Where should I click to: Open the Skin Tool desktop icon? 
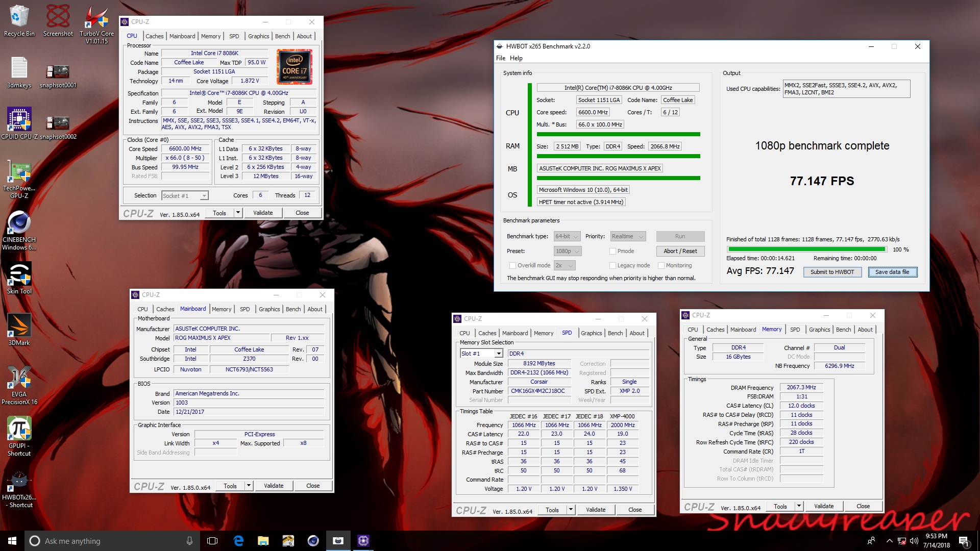(19, 278)
